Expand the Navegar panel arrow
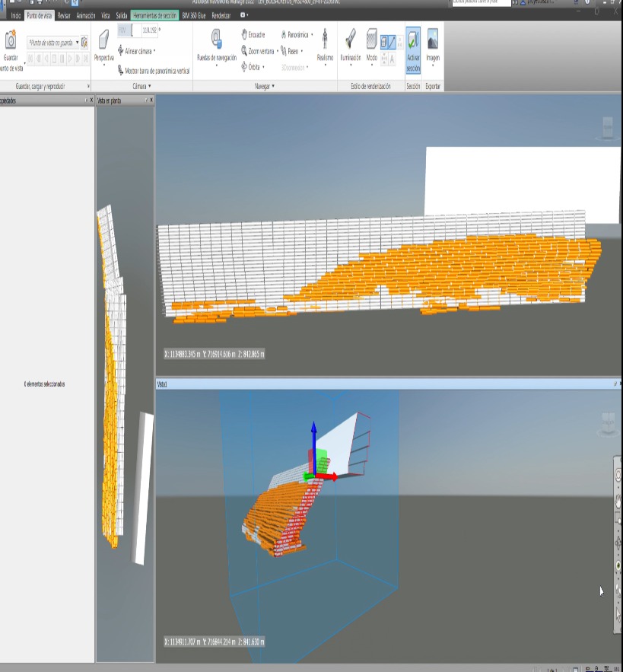623x672 pixels. pyautogui.click(x=273, y=87)
